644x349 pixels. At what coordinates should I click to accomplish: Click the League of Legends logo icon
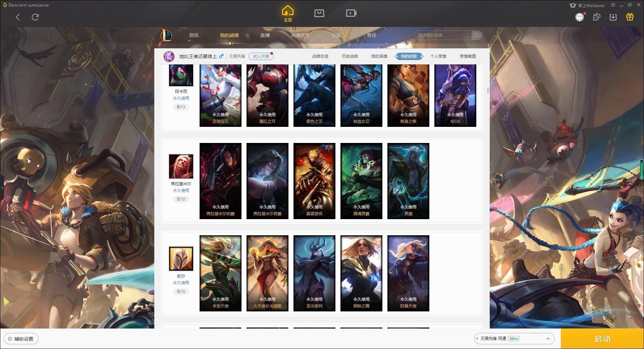tap(166, 35)
